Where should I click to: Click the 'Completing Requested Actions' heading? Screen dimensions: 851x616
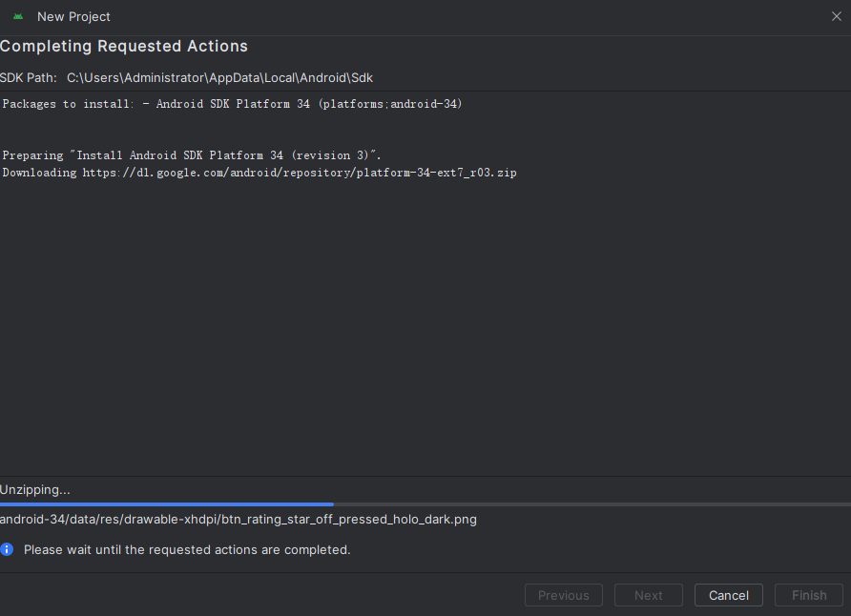click(x=124, y=47)
